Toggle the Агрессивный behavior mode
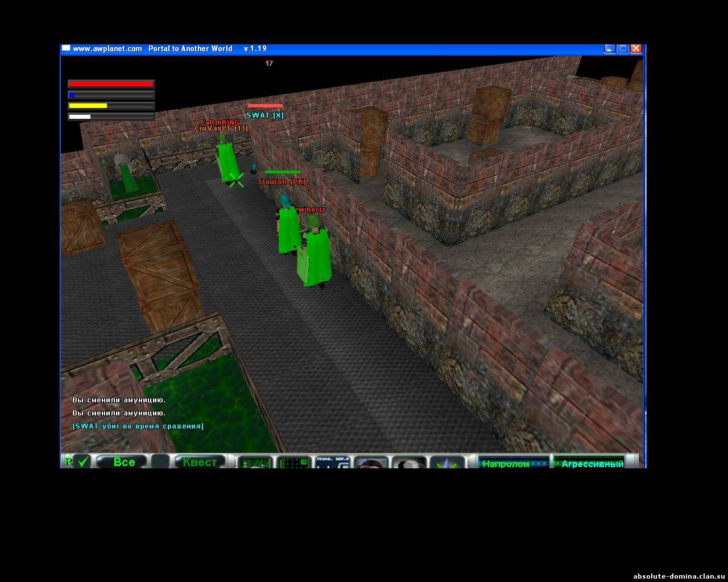Image resolution: width=728 pixels, height=582 pixels. [x=589, y=463]
